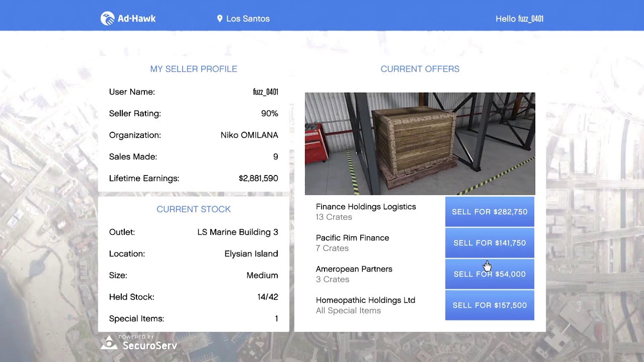This screenshot has width=644, height=362.
Task: Click the 3 Crates quantity text
Action: [x=333, y=280]
